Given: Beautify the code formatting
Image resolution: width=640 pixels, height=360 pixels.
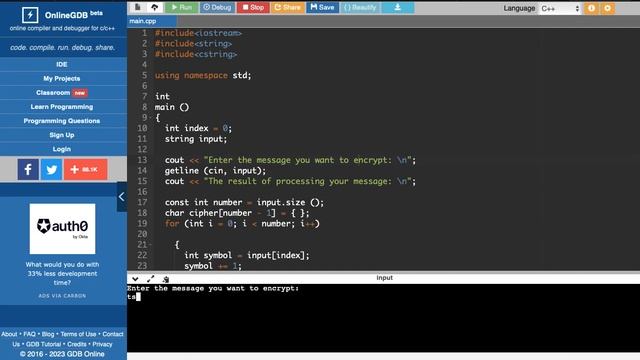Looking at the screenshot, I should (360, 7).
